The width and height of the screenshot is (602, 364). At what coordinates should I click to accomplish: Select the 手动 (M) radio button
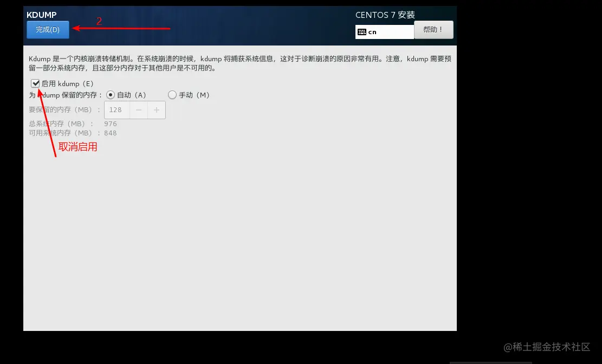[x=172, y=95]
